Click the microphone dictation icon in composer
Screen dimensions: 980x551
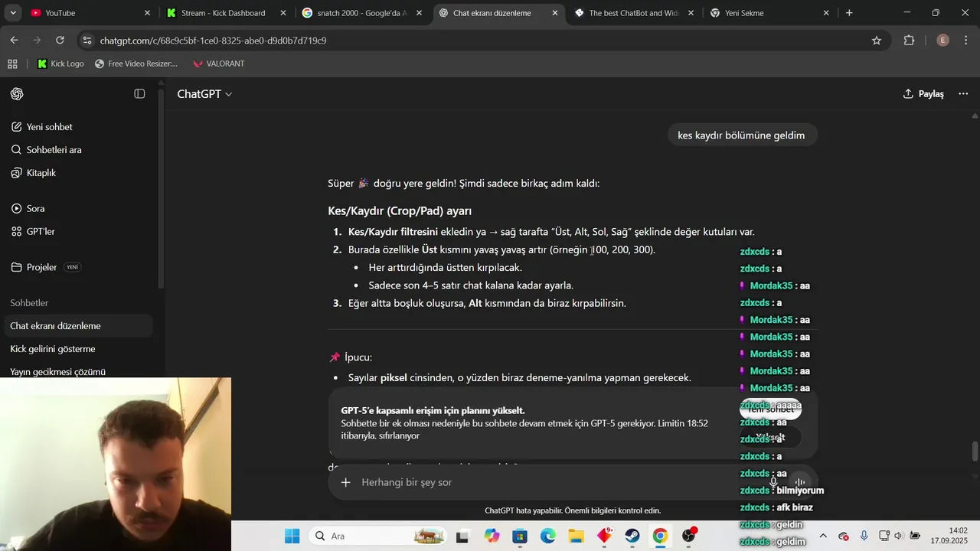tap(773, 482)
